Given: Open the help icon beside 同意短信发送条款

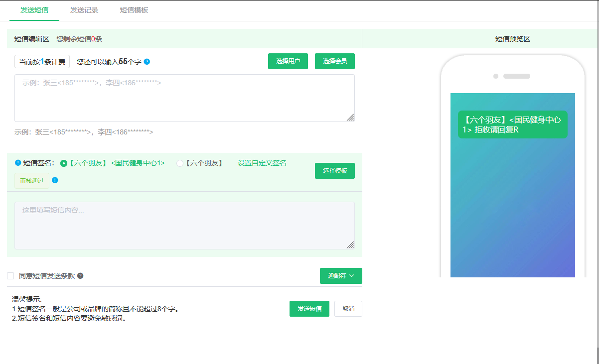Looking at the screenshot, I should pyautogui.click(x=80, y=276).
